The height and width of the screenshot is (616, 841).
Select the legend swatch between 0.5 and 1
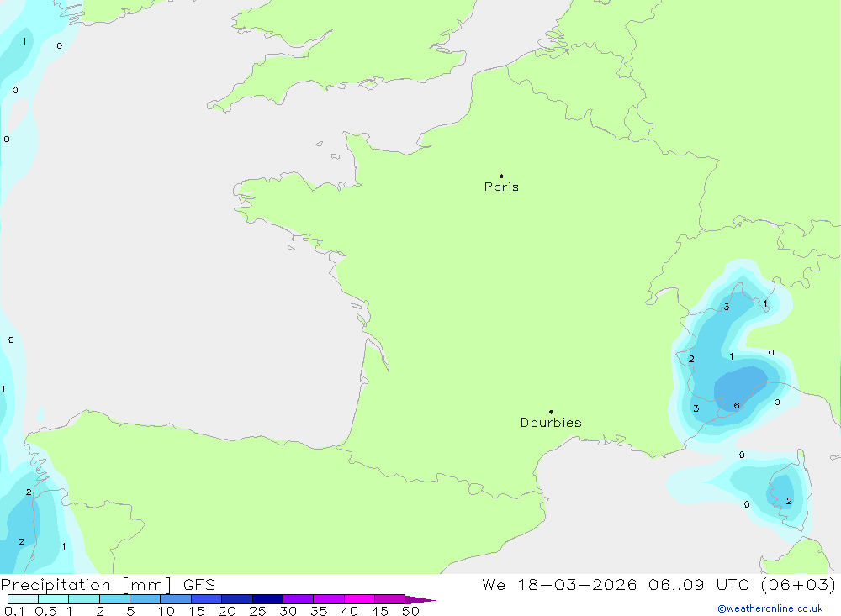tap(54, 599)
